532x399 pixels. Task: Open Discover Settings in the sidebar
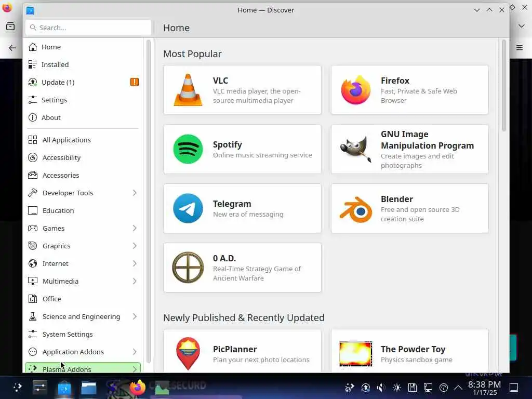83,100
